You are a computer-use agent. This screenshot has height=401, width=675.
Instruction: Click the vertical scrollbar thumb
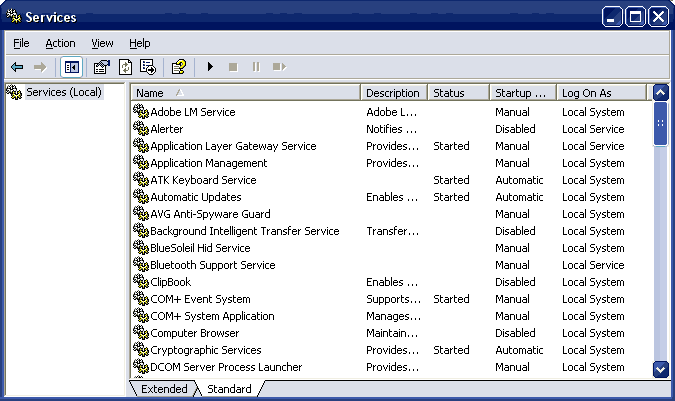tap(660, 124)
